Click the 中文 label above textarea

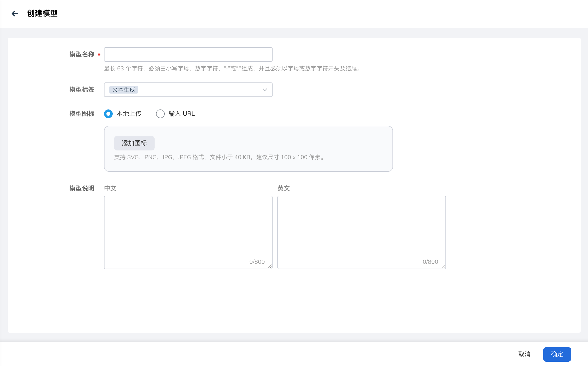(111, 188)
